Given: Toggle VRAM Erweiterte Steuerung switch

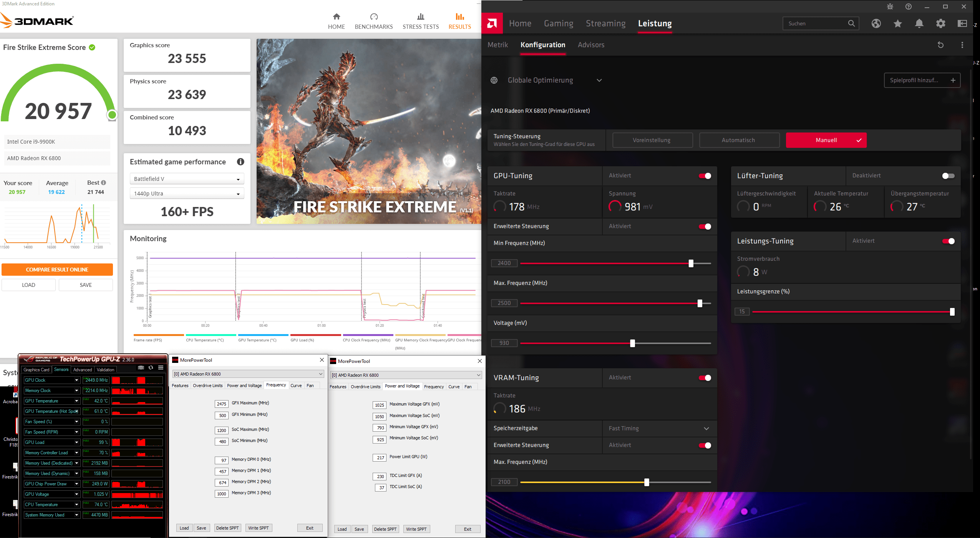Looking at the screenshot, I should [x=705, y=445].
